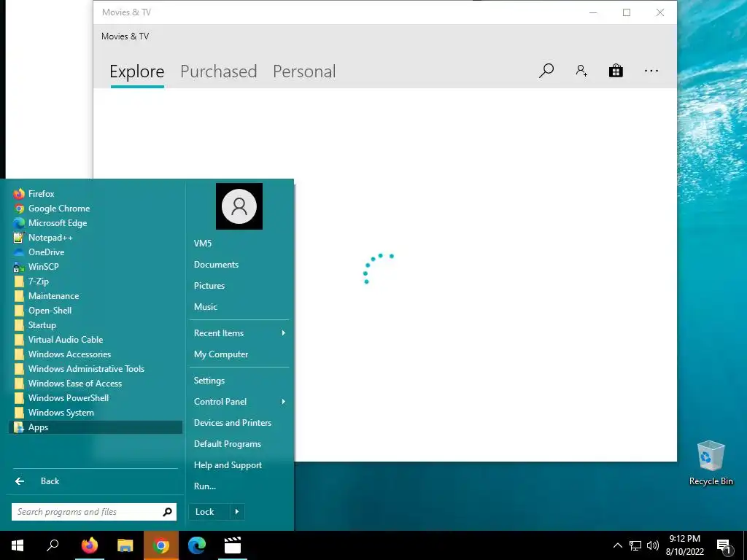Open Help and Support
747x560 pixels.
(239, 465)
